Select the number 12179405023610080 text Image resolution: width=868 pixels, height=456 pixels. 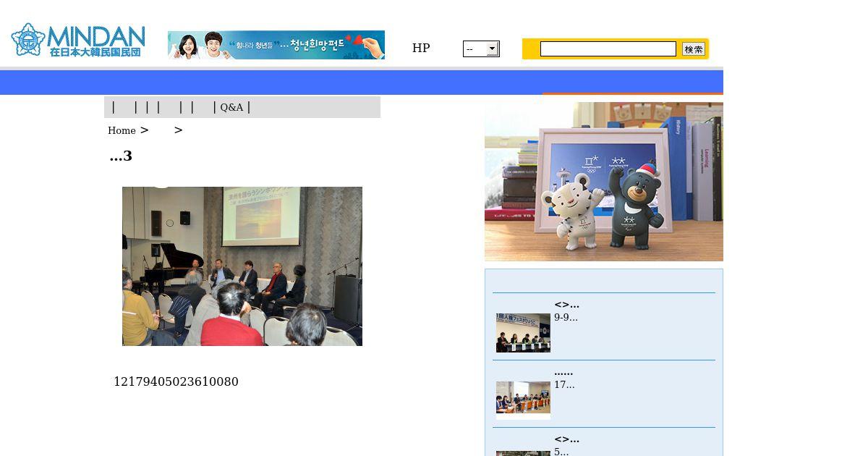click(176, 381)
